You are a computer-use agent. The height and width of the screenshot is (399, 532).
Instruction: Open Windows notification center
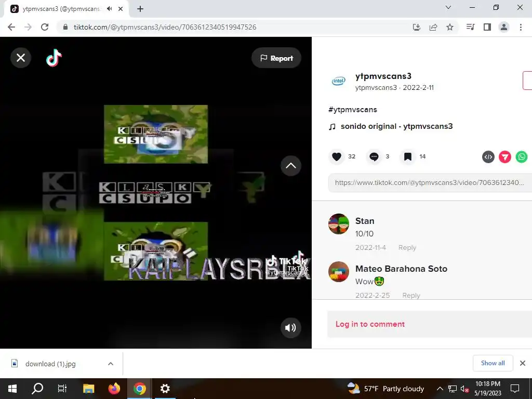(515, 389)
